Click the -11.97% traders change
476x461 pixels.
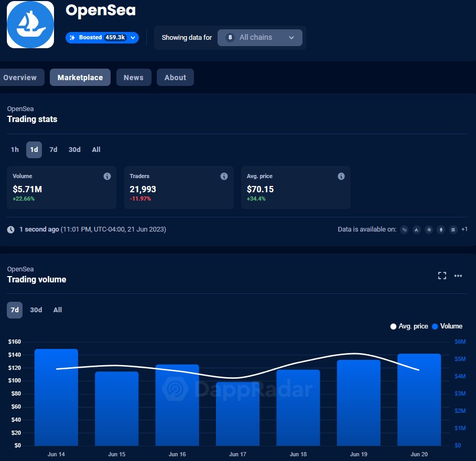coord(140,199)
